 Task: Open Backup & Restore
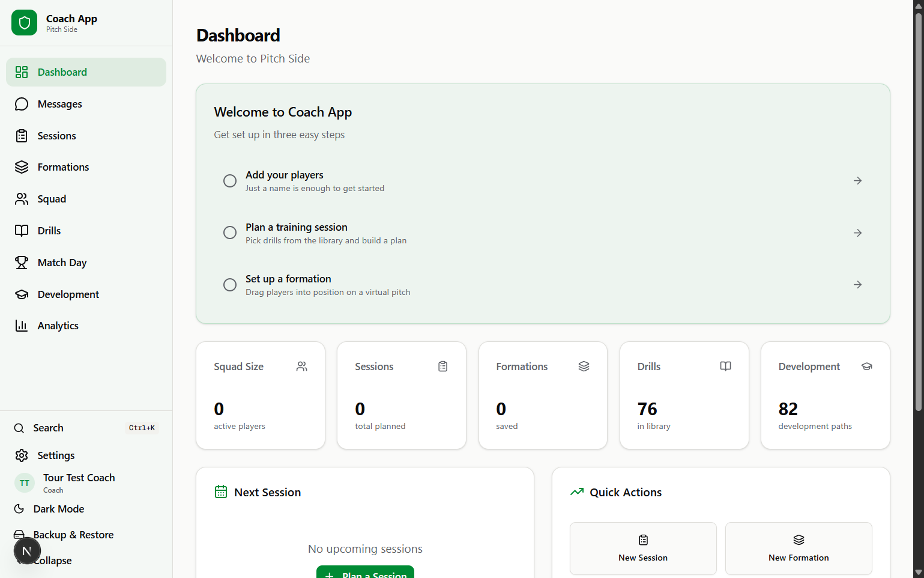(73, 535)
